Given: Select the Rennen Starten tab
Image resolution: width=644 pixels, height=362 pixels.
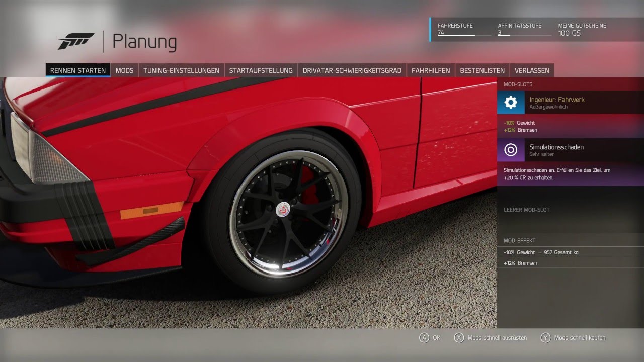Looking at the screenshot, I should (x=78, y=70).
